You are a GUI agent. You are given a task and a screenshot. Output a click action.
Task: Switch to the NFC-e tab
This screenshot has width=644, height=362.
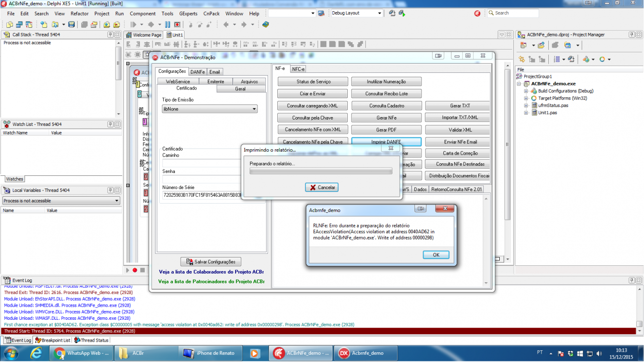[298, 69]
